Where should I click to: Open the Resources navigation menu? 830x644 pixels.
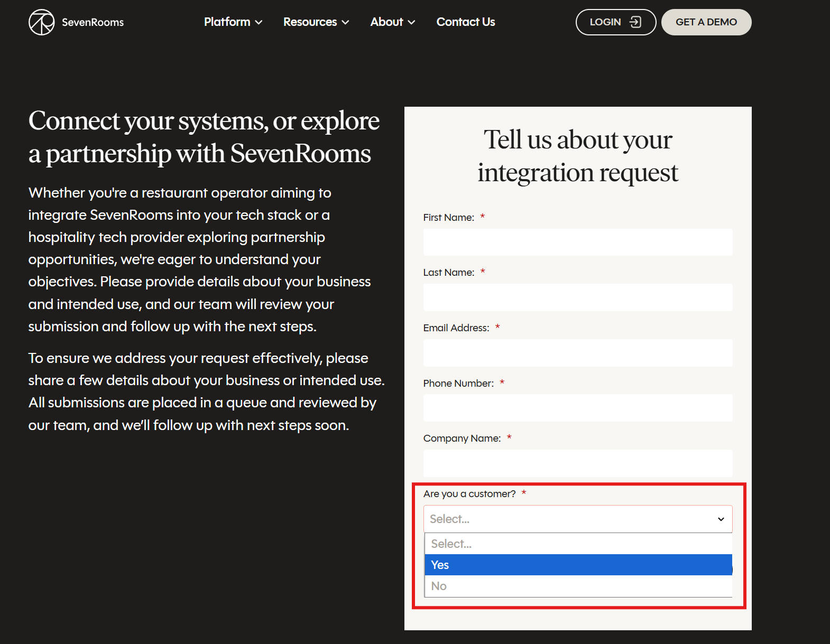[x=310, y=22]
